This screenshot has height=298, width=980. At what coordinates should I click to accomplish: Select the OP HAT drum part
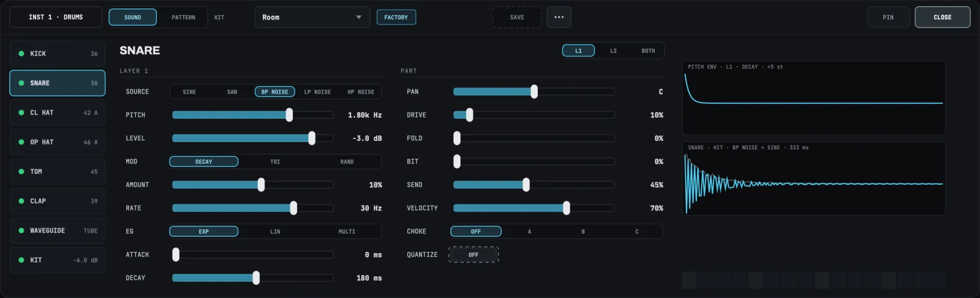point(58,142)
